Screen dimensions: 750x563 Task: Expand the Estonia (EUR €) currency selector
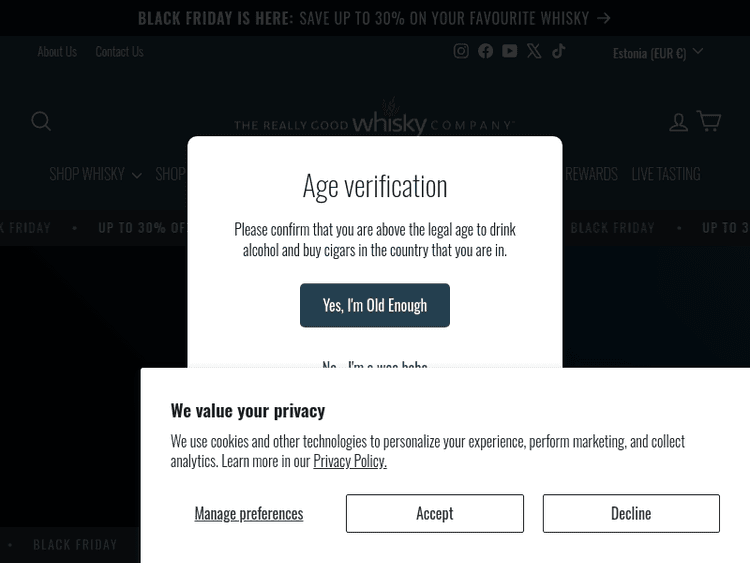657,53
